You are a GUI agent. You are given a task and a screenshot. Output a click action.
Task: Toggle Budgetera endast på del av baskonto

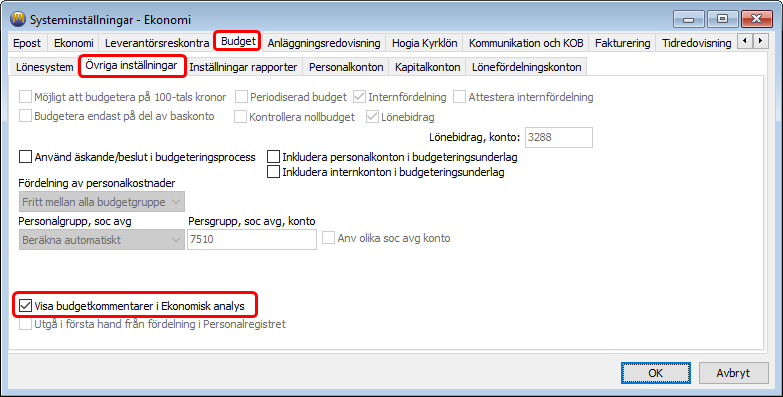tap(25, 116)
